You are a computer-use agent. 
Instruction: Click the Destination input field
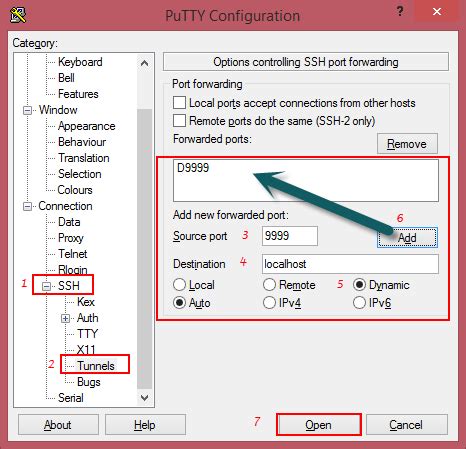point(350,264)
